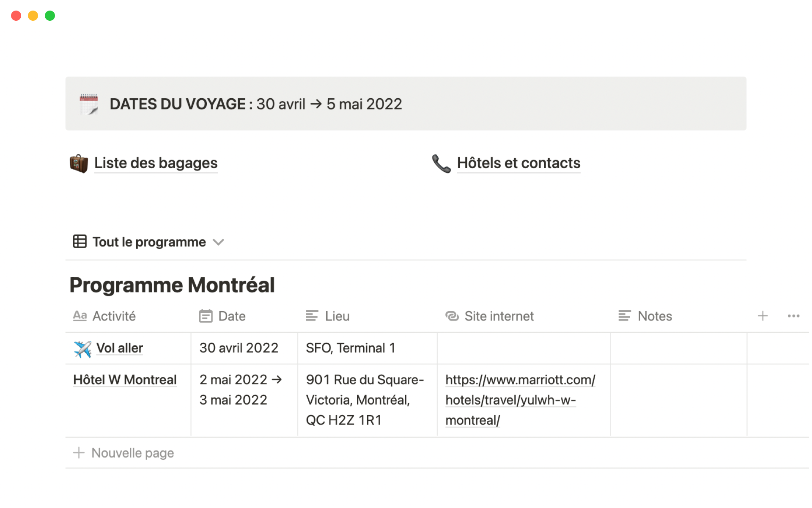
Task: Click the telephone icon beside Hôtels et contacts
Action: [441, 163]
